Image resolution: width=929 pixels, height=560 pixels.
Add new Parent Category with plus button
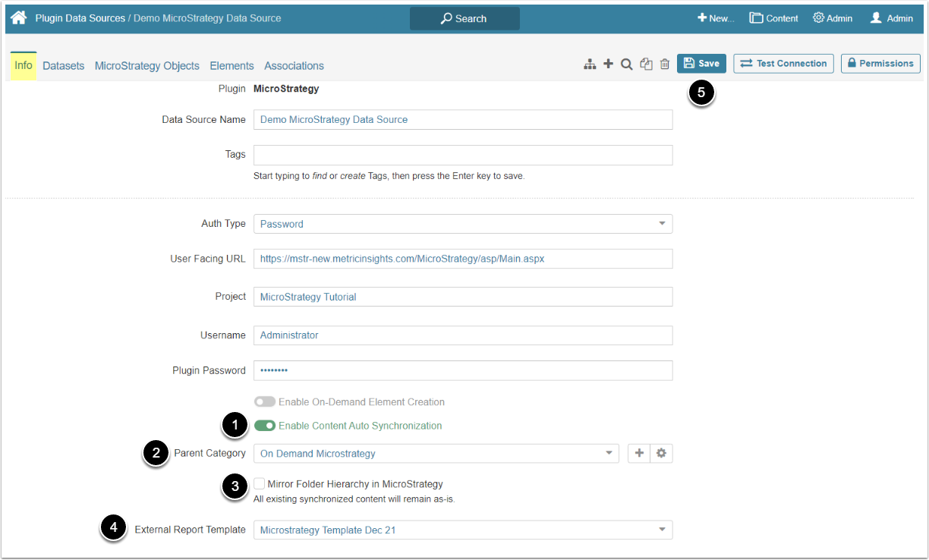(x=639, y=453)
